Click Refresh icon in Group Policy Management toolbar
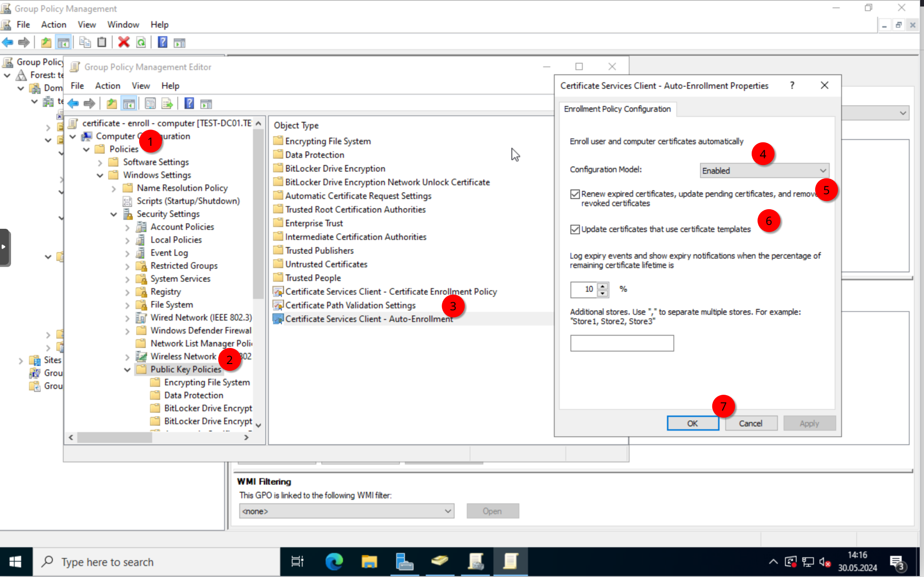 [141, 43]
